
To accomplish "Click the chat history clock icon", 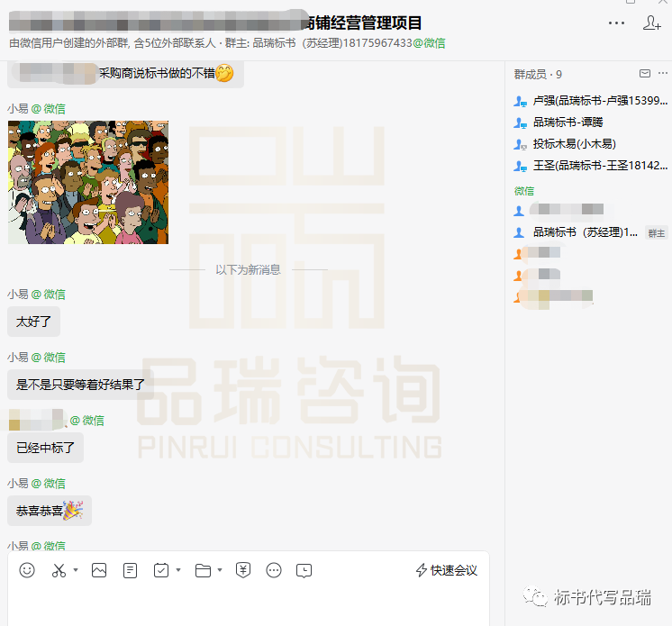I will 304,571.
